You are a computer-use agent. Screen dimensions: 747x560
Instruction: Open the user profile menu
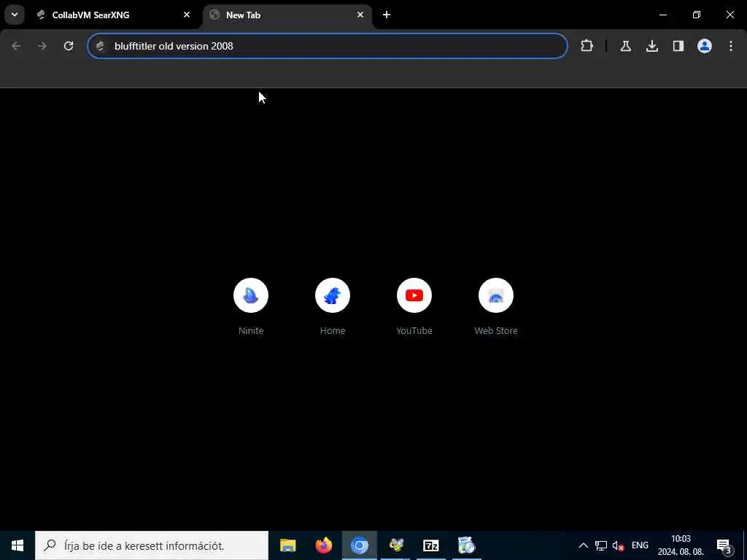pos(704,46)
